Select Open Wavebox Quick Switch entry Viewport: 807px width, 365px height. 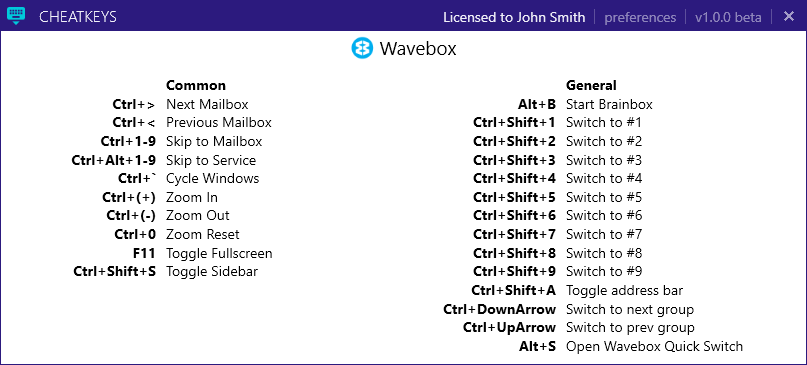pos(631,346)
